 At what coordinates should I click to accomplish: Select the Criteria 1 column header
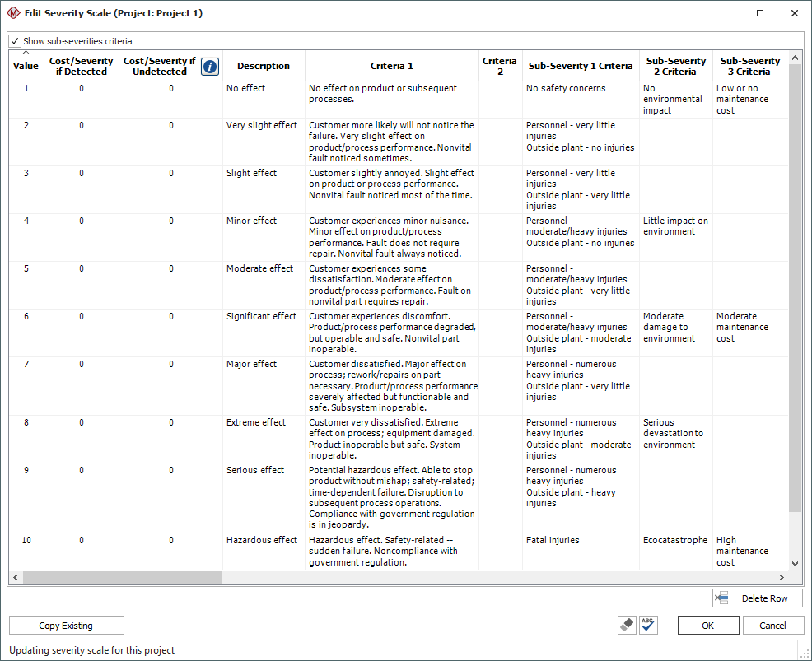pos(391,66)
